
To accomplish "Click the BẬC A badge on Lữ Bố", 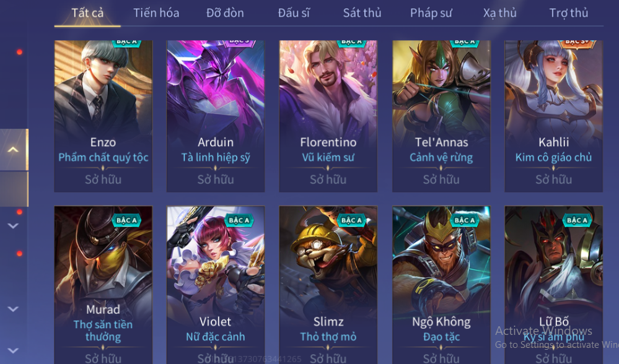I will (x=577, y=220).
